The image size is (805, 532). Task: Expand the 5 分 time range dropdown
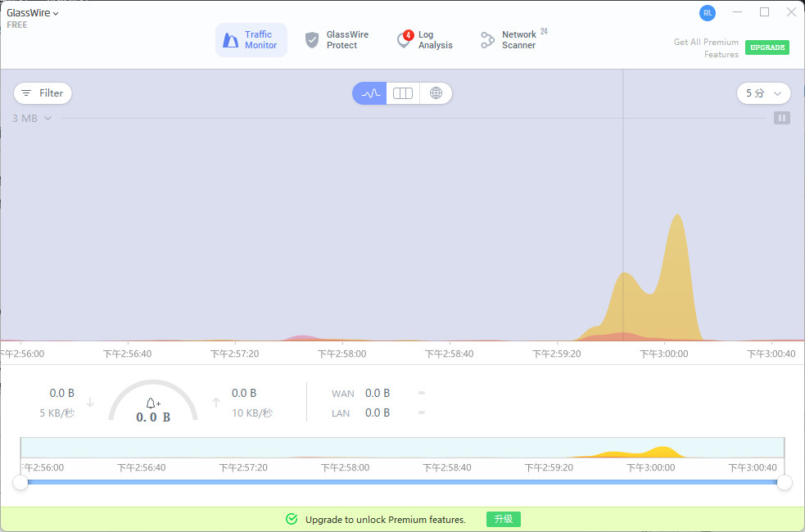tap(763, 93)
